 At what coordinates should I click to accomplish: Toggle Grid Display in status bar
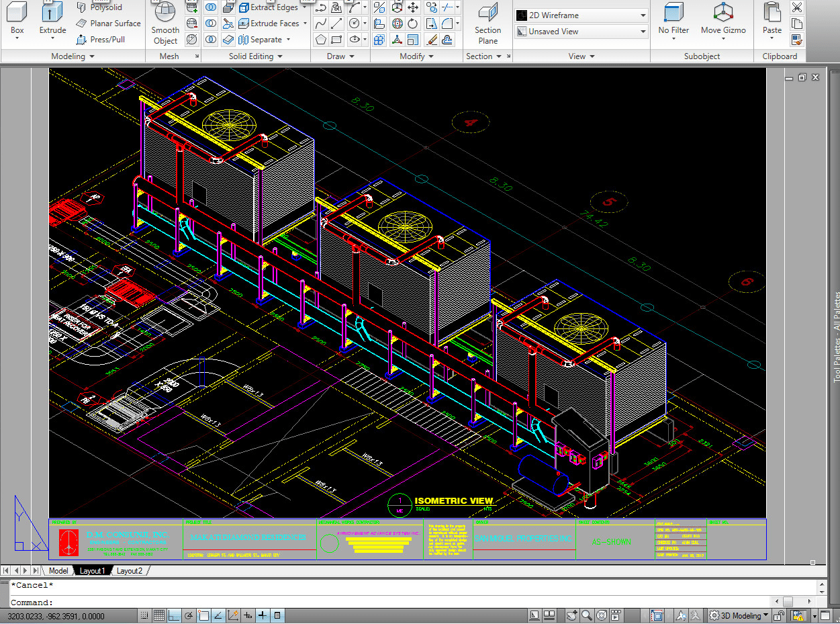point(159,615)
